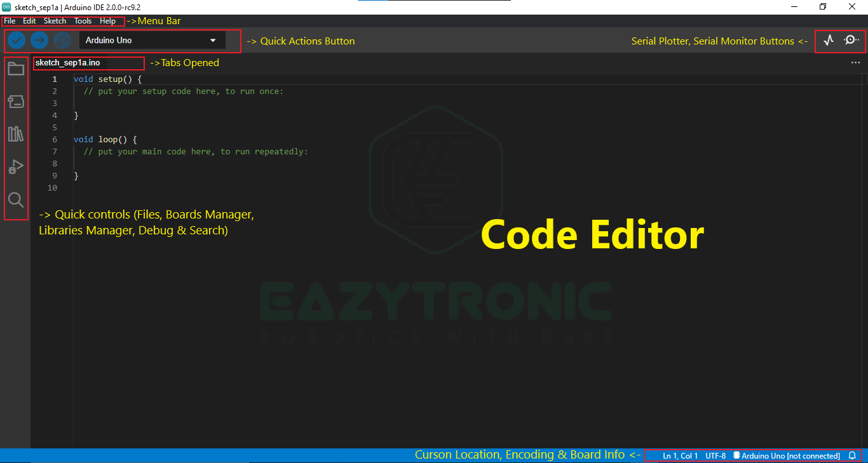Image resolution: width=868 pixels, height=463 pixels.
Task: Start debugging with the debug toolbar button
Action: pyautogui.click(x=62, y=40)
